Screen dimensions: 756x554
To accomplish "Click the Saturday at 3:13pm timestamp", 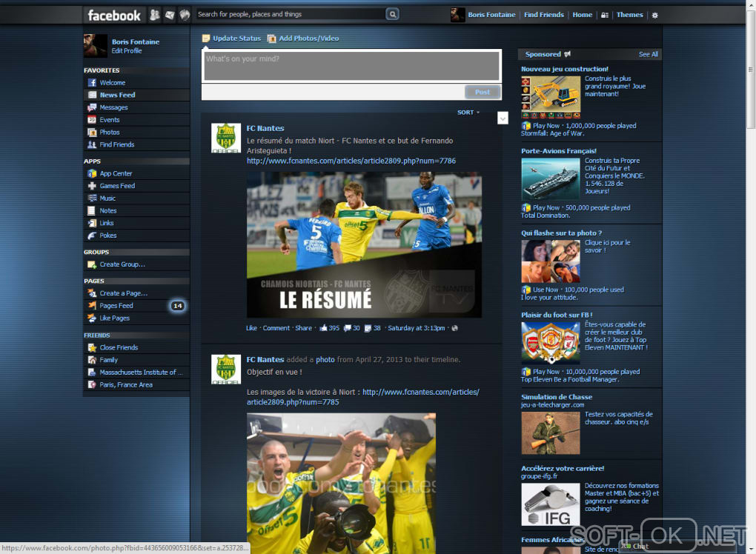I will tap(417, 328).
